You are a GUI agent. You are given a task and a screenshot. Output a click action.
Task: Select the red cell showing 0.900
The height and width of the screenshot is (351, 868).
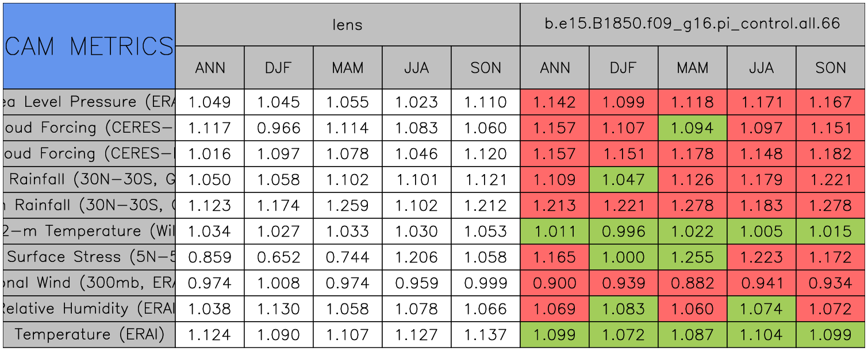[x=554, y=283]
